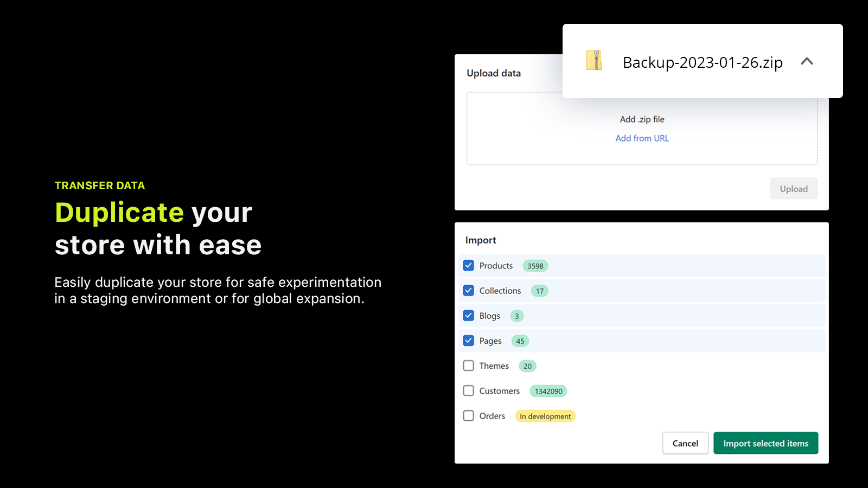Click the yellow In development badge beside Orders
Screen dimensions: 868x488
coord(545,416)
